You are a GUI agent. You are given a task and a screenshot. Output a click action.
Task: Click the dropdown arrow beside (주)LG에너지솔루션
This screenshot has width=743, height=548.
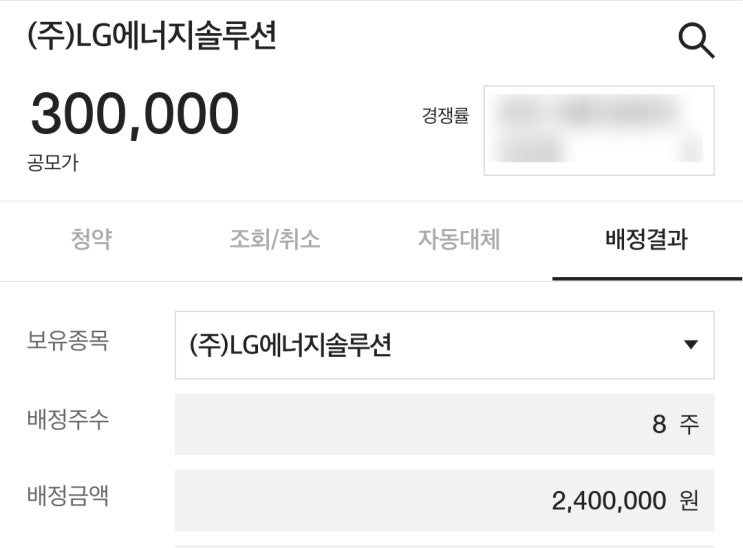click(x=690, y=345)
